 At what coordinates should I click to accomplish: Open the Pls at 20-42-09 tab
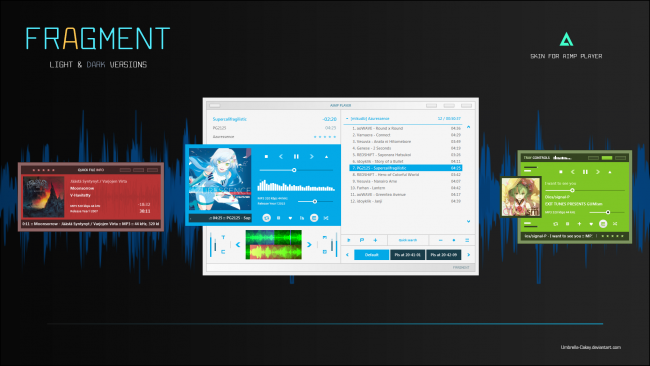pyautogui.click(x=444, y=255)
